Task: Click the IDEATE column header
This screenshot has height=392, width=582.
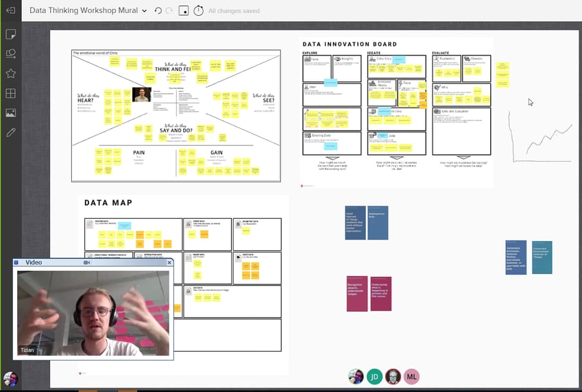Action: tap(374, 53)
